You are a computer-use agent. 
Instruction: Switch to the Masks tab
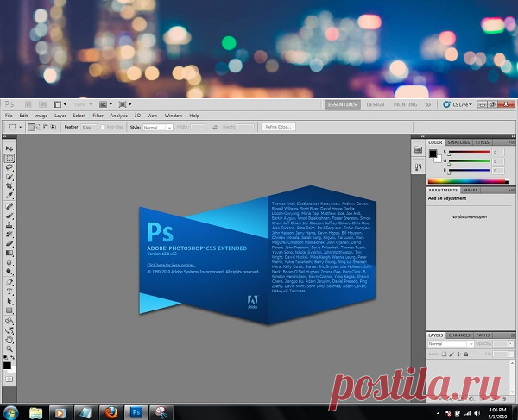point(471,191)
